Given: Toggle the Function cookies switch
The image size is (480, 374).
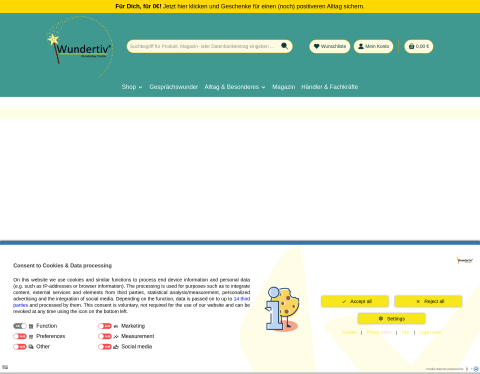Looking at the screenshot, I should tap(20, 326).
